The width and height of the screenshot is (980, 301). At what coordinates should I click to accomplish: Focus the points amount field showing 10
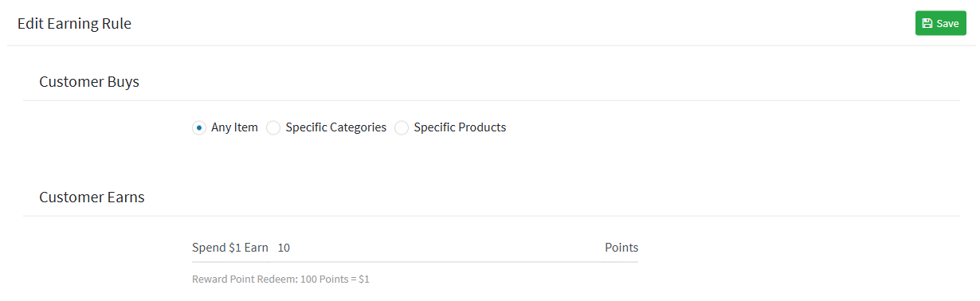click(x=437, y=248)
